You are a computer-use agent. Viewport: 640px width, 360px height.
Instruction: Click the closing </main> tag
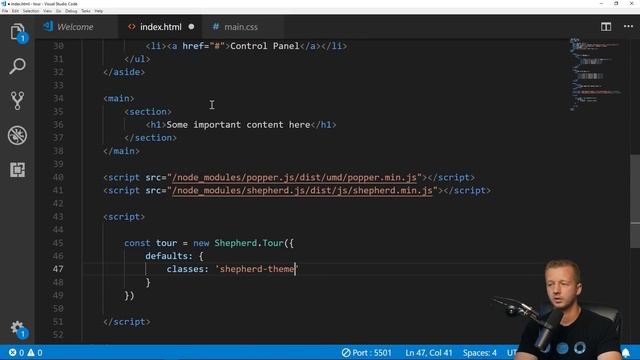pos(121,151)
